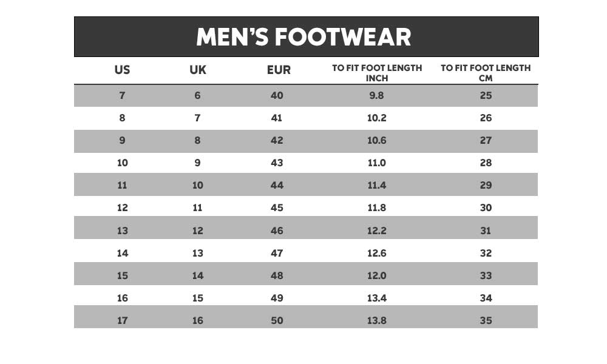The image size is (607, 364).
Task: Click UK size 6 in the first row
Action: (198, 95)
